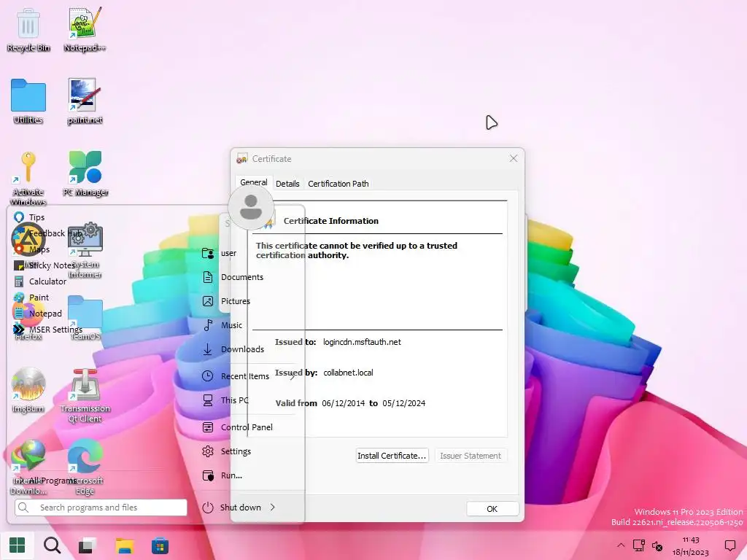The height and width of the screenshot is (560, 747).
Task: Select the General certificate tab
Action: pyautogui.click(x=253, y=183)
